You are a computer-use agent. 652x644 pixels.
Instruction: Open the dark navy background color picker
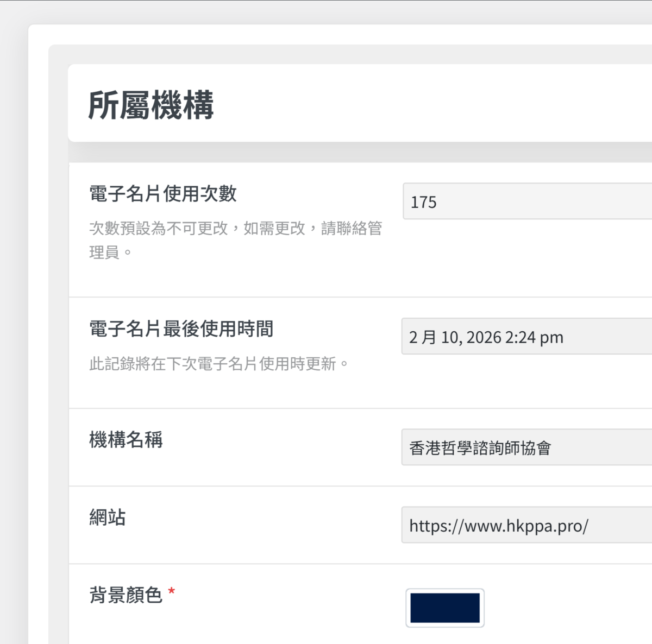click(x=444, y=608)
